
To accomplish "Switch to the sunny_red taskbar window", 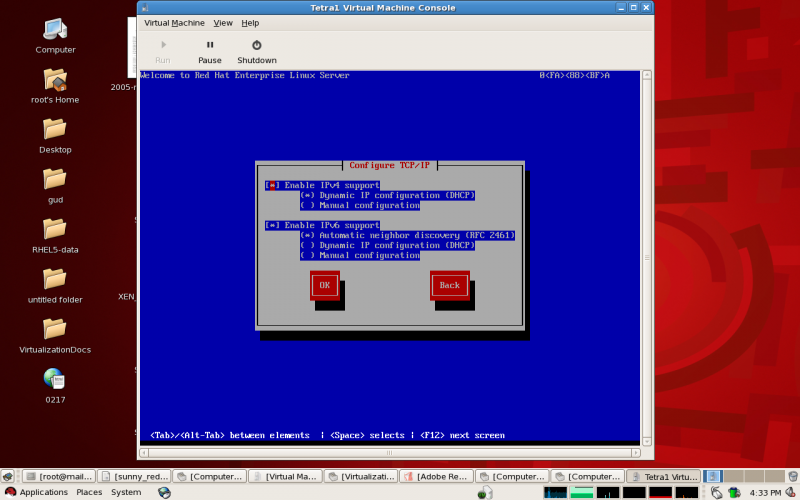I will 134,477.
